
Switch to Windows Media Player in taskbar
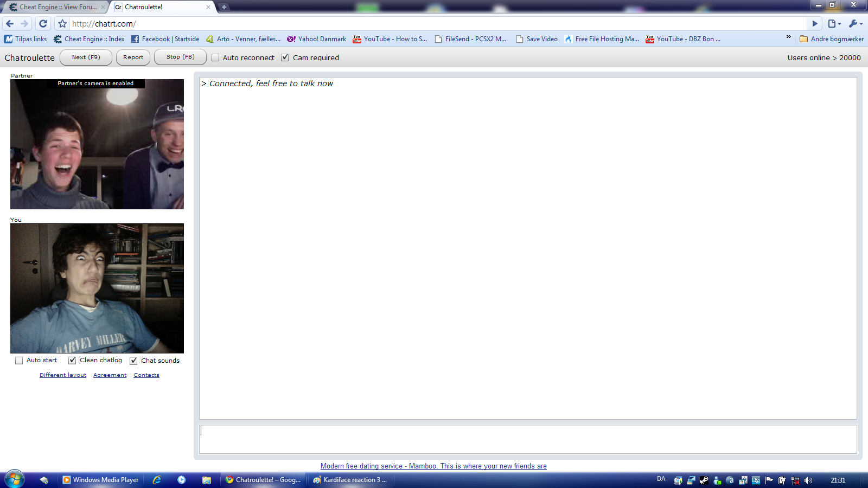(100, 480)
